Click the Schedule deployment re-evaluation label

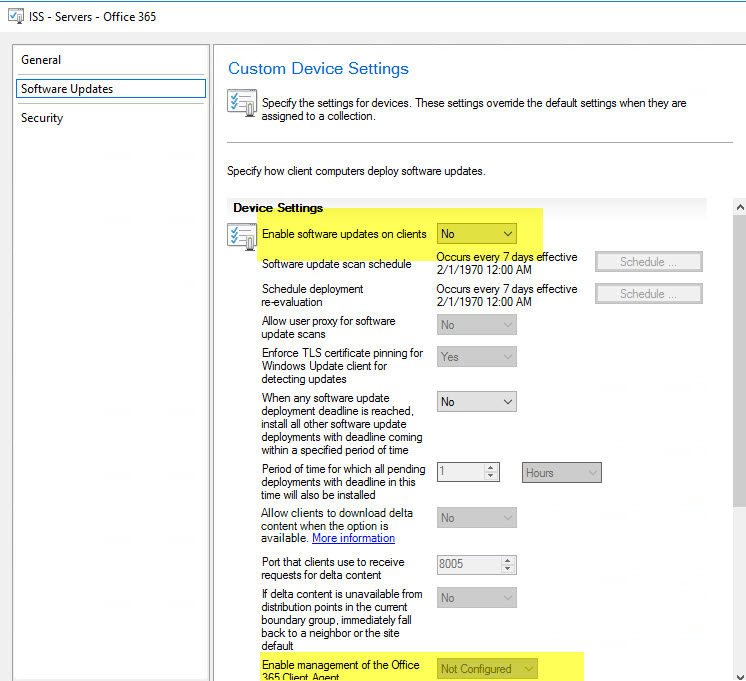pos(312,296)
